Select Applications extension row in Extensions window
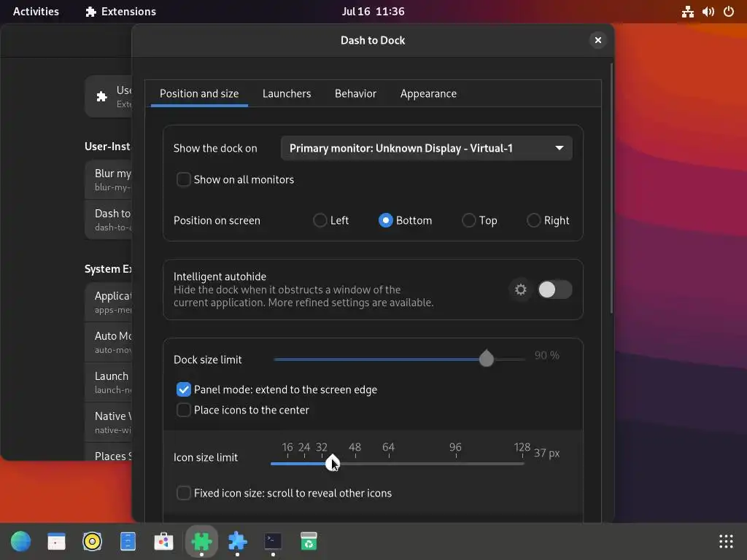Viewport: 747px width, 560px height. point(109,302)
